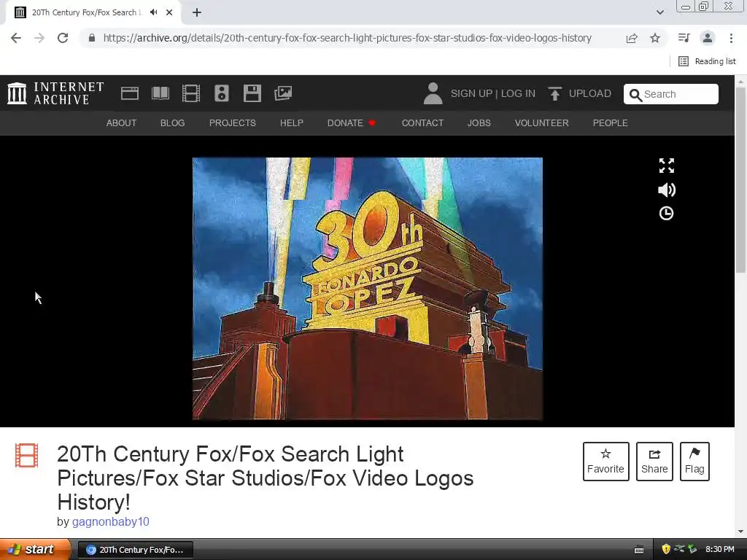Open the Web (Wayback) media icon

130,93
